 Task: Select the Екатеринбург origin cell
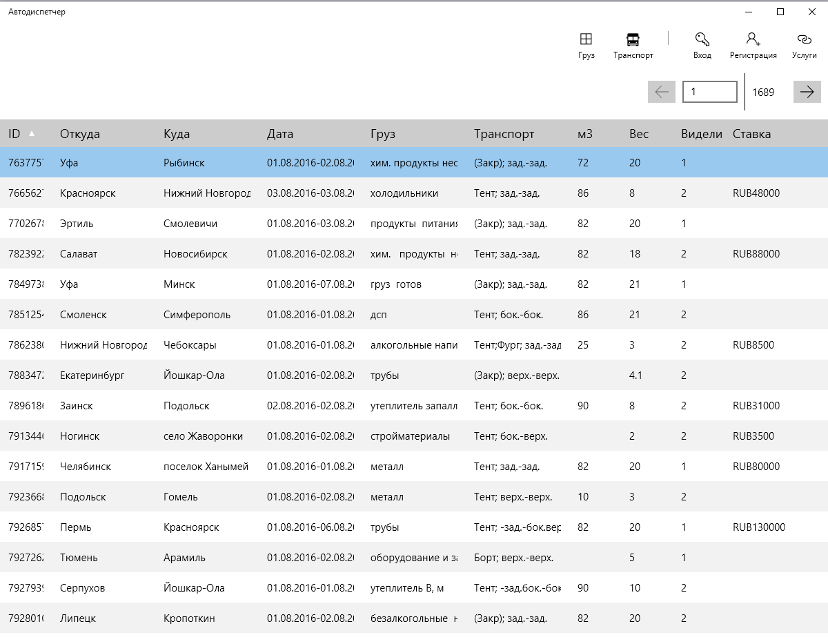(92, 375)
